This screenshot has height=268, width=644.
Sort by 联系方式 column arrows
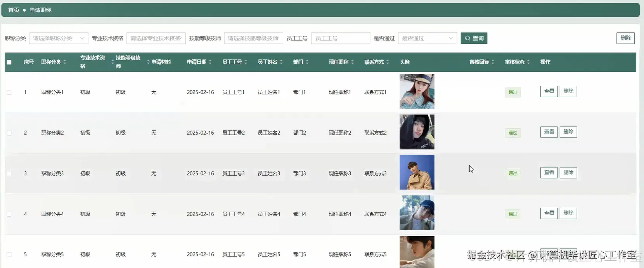point(388,62)
